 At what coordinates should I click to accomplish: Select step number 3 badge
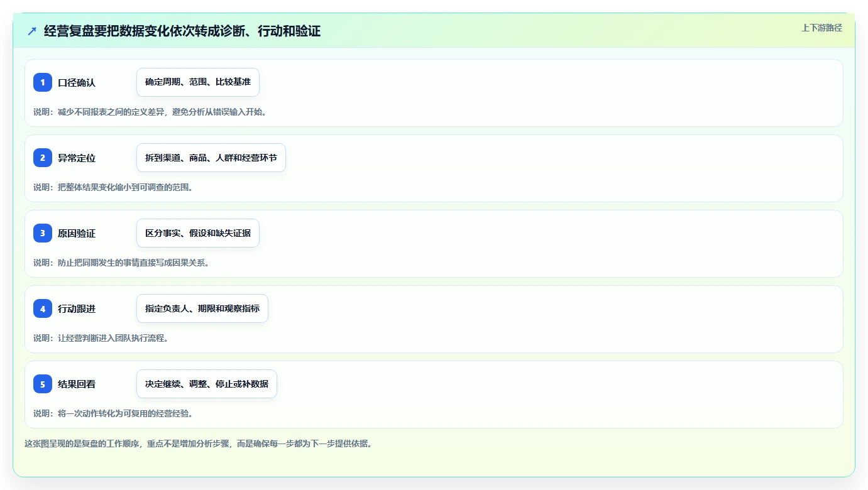click(43, 233)
